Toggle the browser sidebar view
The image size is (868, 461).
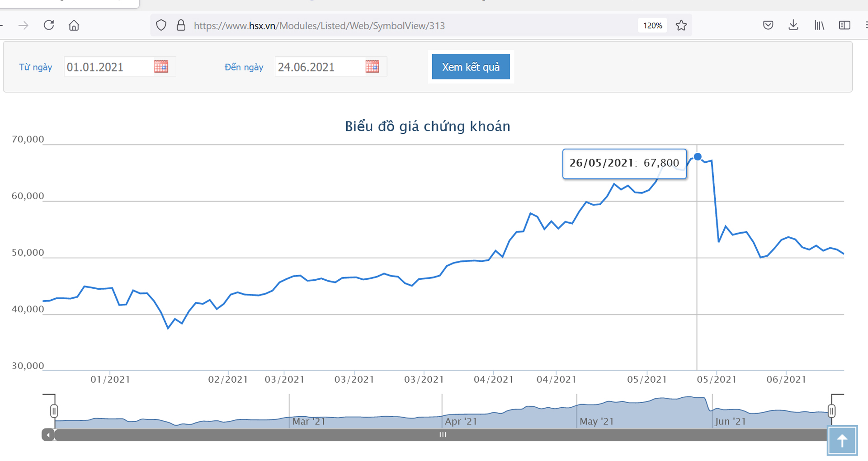click(x=844, y=25)
